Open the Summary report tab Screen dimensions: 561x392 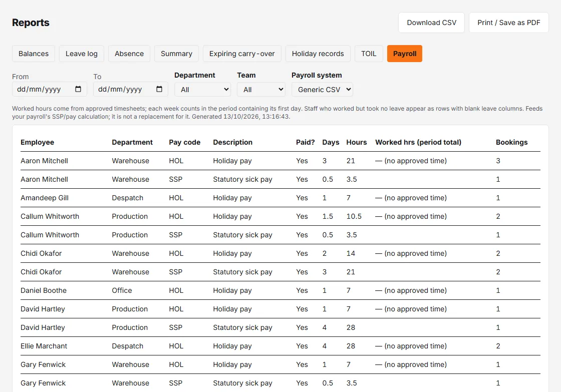[176, 54]
